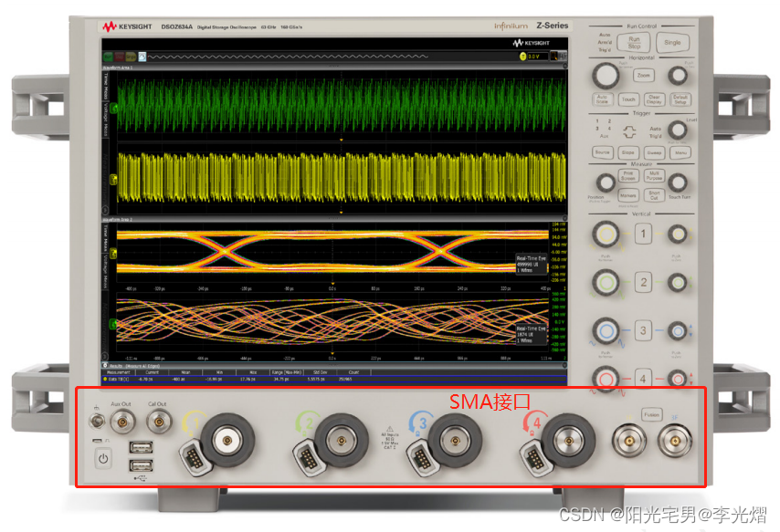
Task: Click the Multi Purpose key
Action: 654,176
